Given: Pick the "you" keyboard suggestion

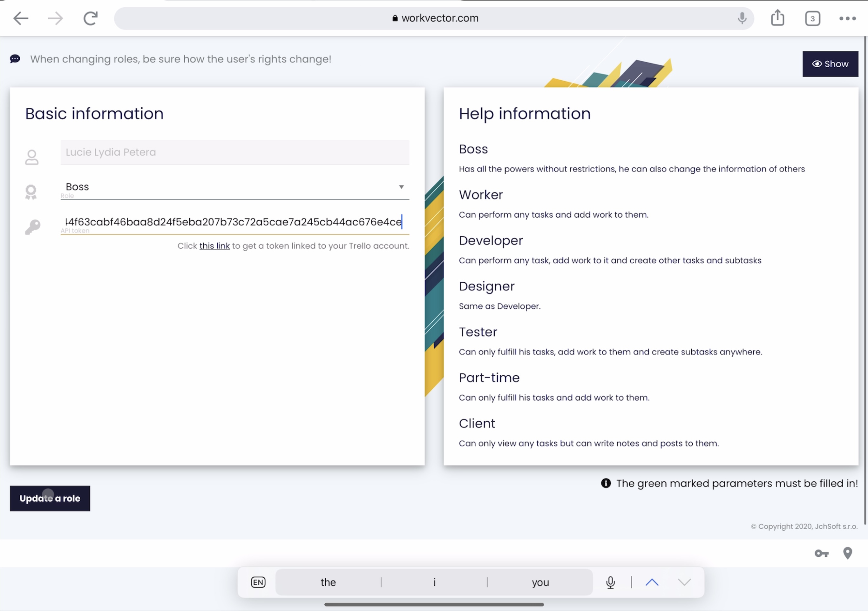Looking at the screenshot, I should tap(540, 582).
